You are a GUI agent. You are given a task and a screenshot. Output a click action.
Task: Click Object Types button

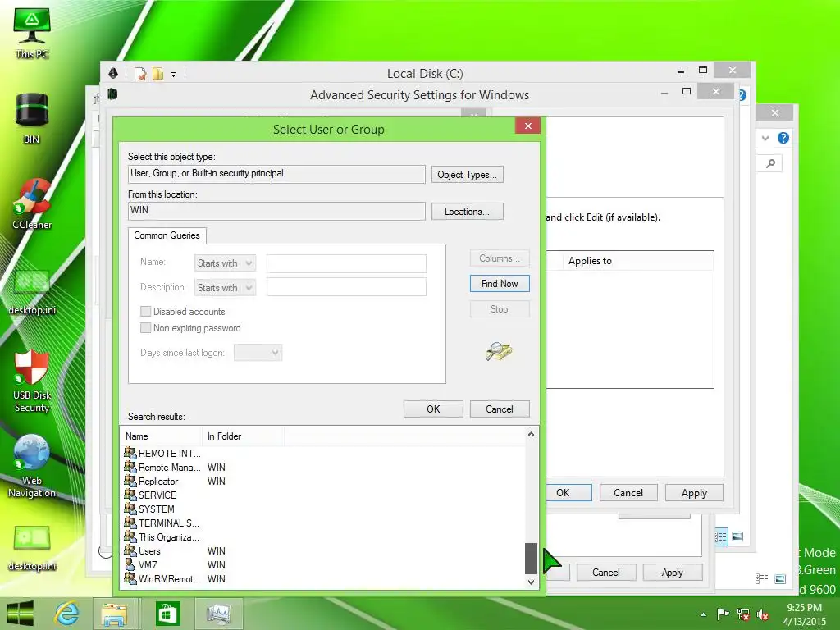(467, 175)
